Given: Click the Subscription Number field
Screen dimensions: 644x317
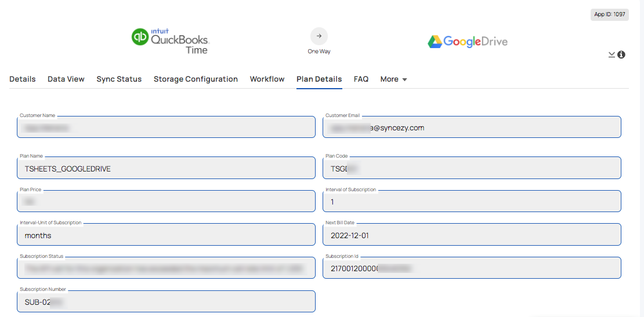Looking at the screenshot, I should tap(166, 301).
